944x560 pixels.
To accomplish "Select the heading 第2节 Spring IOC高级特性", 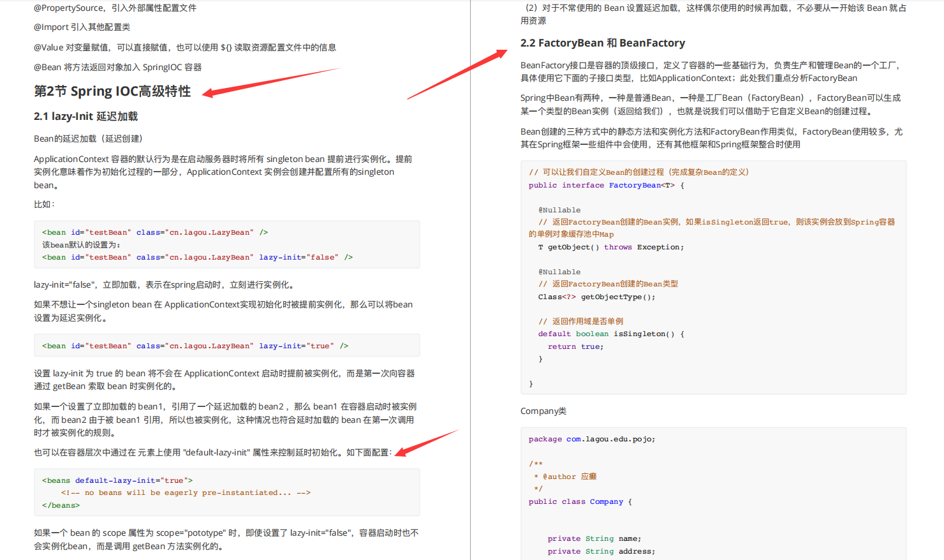I will point(111,91).
